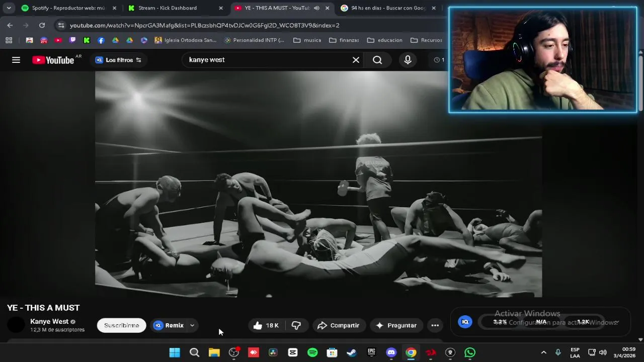The height and width of the screenshot is (362, 644).
Task: Click the blue IQ badge in stats bar
Action: point(465,322)
